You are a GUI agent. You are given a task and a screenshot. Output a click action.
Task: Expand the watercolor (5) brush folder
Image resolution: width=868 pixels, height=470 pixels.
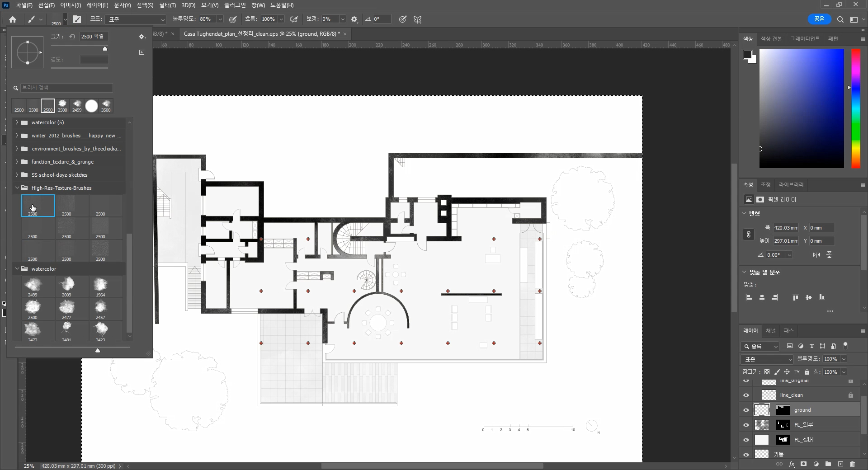point(17,122)
